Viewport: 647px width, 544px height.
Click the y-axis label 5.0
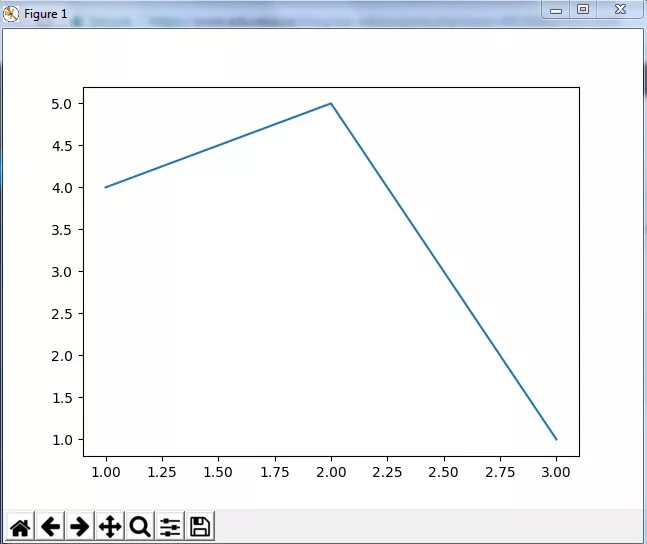click(61, 104)
